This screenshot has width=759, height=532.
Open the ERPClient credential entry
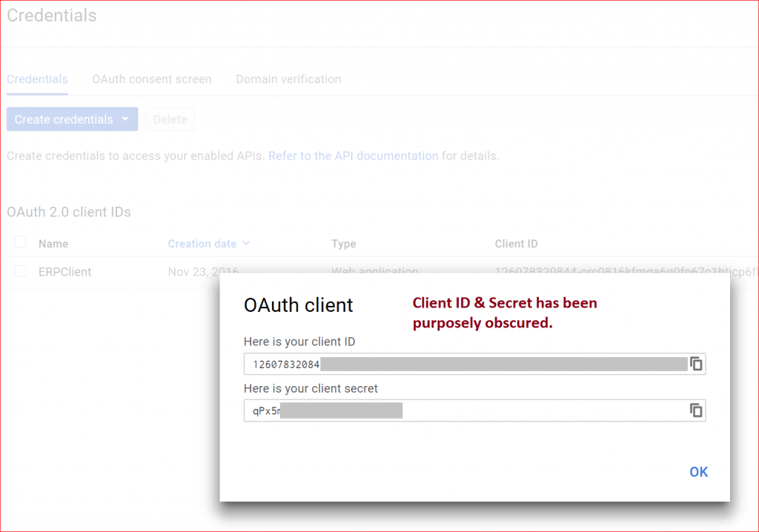point(65,272)
